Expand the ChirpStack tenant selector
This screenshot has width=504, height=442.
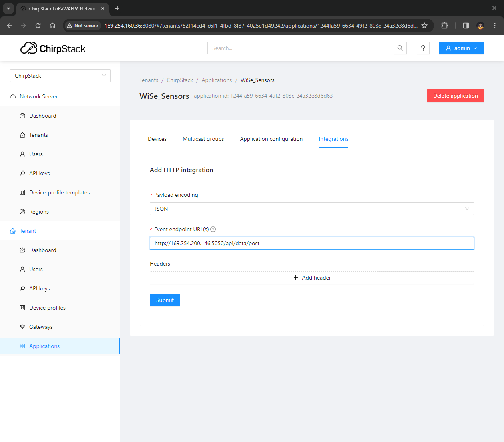click(60, 76)
